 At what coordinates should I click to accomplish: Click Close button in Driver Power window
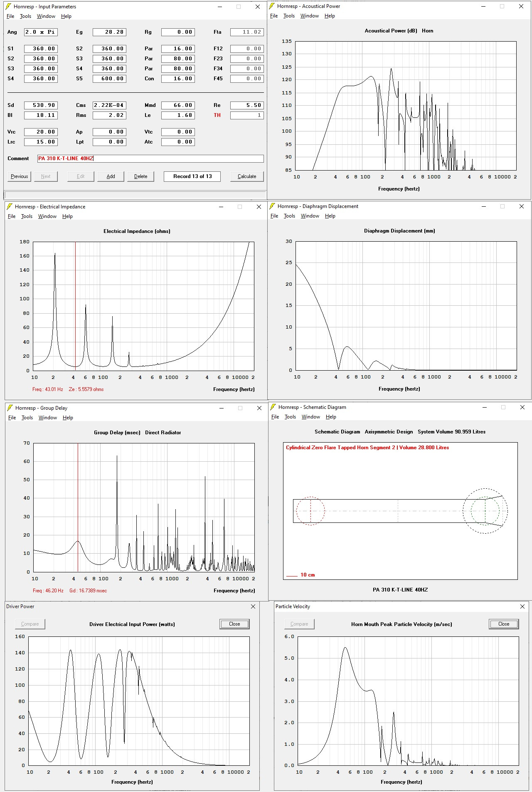tap(234, 624)
